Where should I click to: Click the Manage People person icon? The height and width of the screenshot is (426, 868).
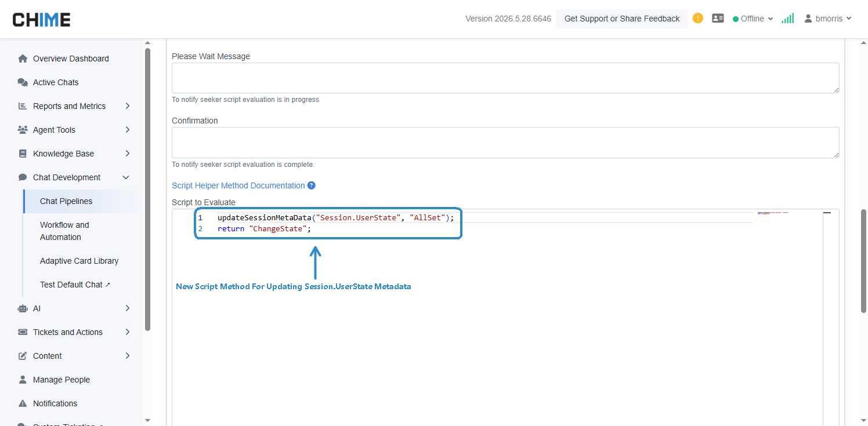(x=23, y=380)
